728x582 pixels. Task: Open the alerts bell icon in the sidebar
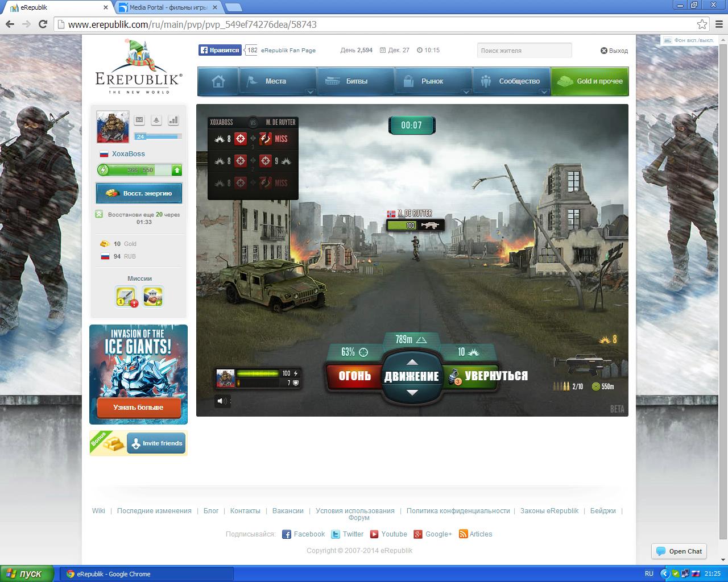pos(156,120)
